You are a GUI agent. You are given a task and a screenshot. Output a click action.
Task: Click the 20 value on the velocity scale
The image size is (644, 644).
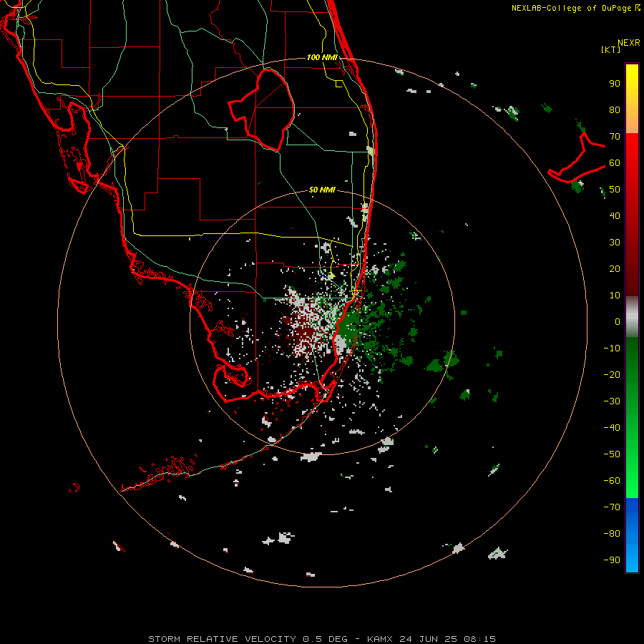[x=615, y=268]
